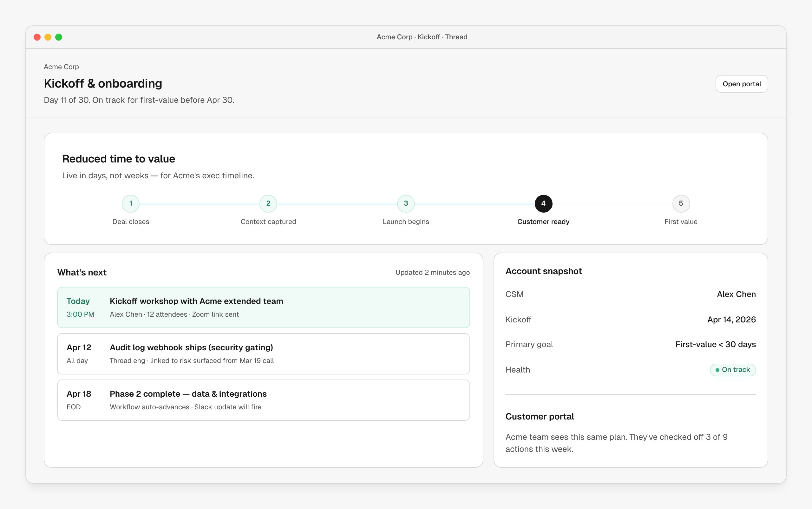This screenshot has height=509, width=812.
Task: Select step 2 Context captured marker
Action: [268, 204]
